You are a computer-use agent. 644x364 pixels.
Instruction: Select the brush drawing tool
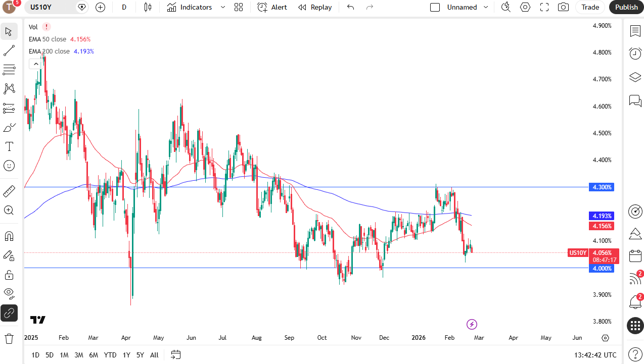point(9,127)
